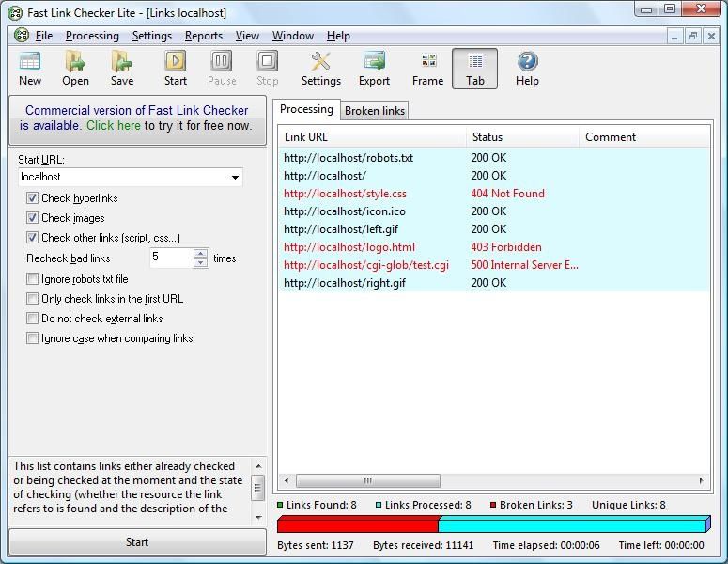The height and width of the screenshot is (564, 728).
Task: Open the View menu
Action: click(247, 36)
